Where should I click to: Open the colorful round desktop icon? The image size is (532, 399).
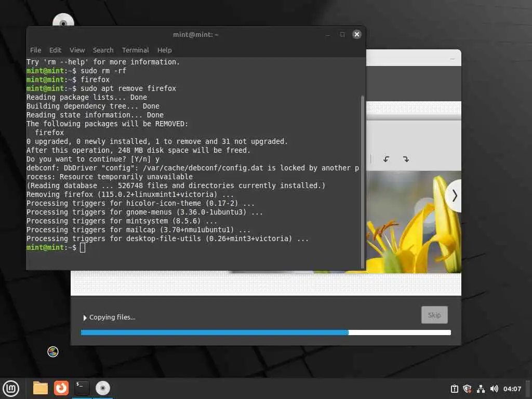53,352
